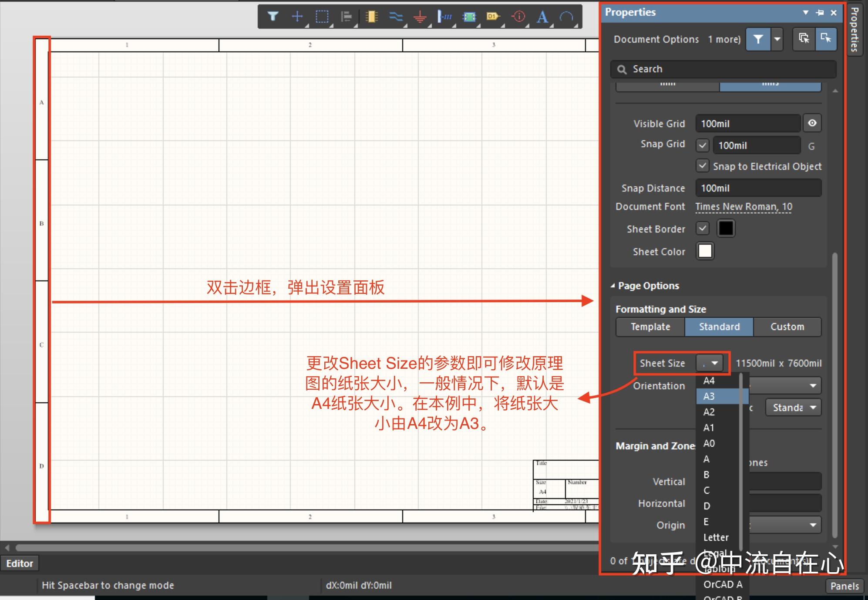Select the yellow D1 Port tool
This screenshot has height=600, width=868.
coord(493,17)
